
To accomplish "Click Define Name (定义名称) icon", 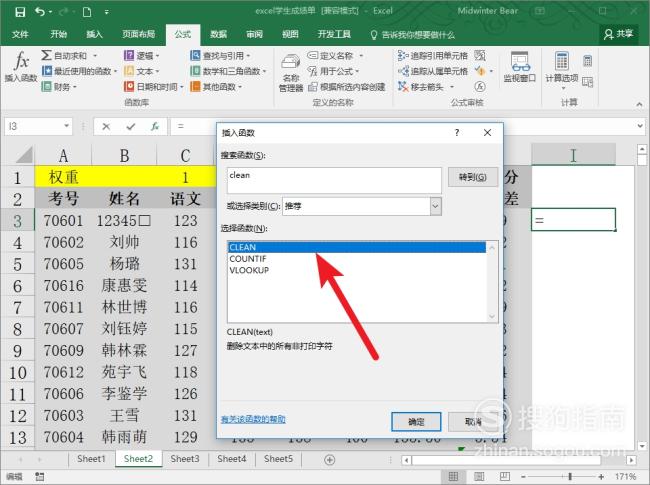I will click(x=313, y=55).
